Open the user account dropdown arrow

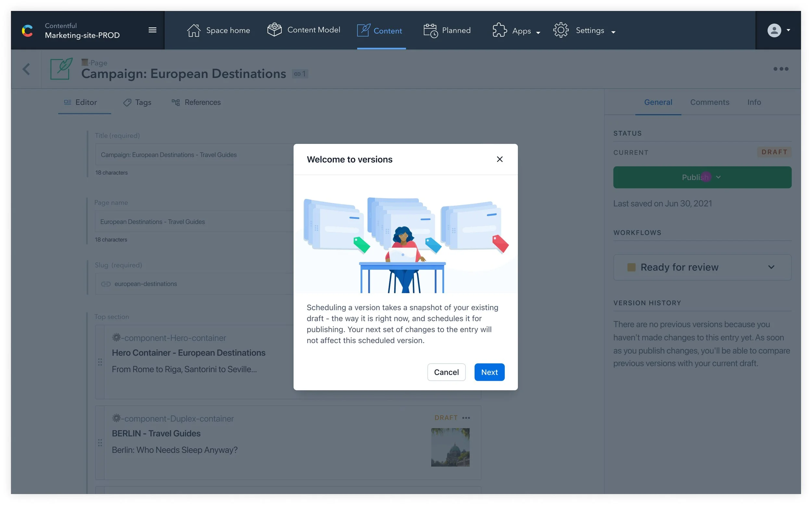point(788,30)
